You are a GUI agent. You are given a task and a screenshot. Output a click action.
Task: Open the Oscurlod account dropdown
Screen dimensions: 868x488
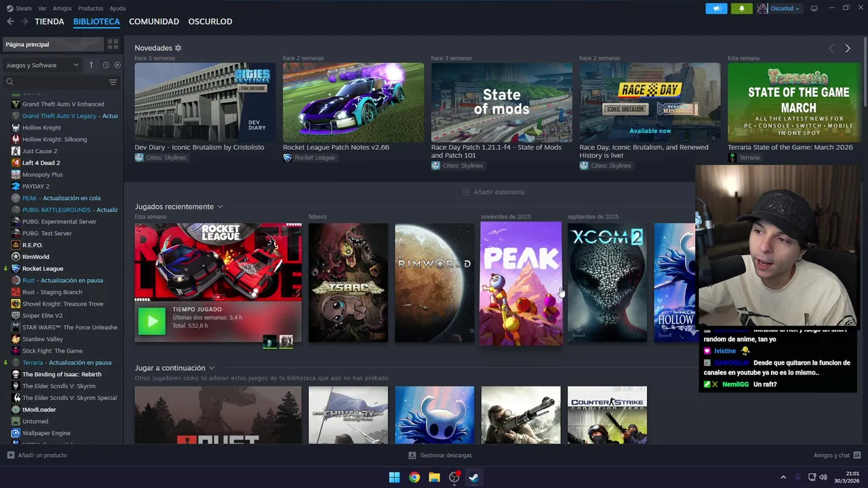click(779, 8)
